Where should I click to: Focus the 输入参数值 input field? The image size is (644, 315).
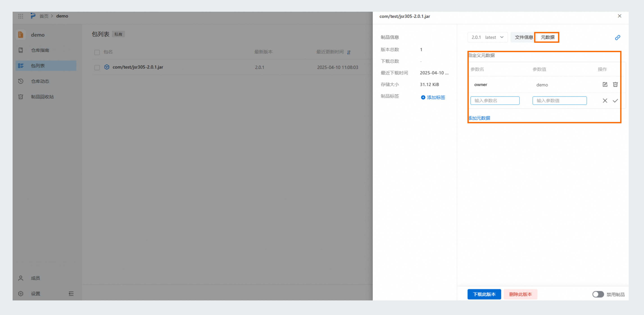pos(559,101)
